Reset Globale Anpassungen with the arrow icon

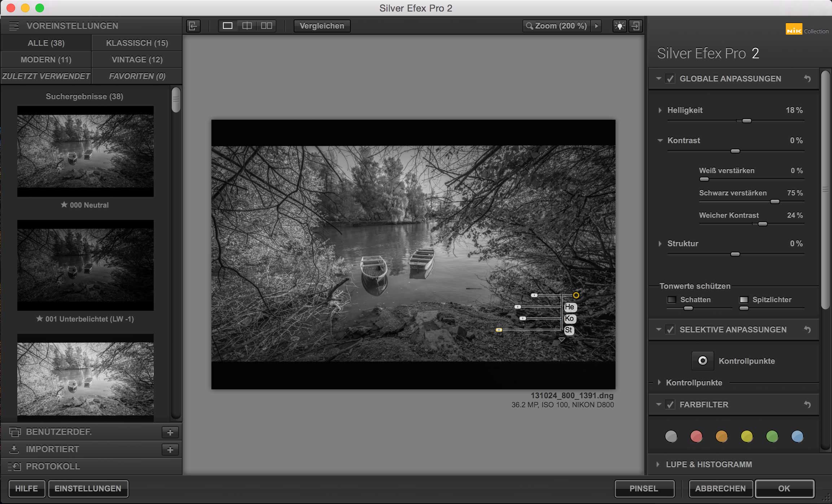(807, 79)
